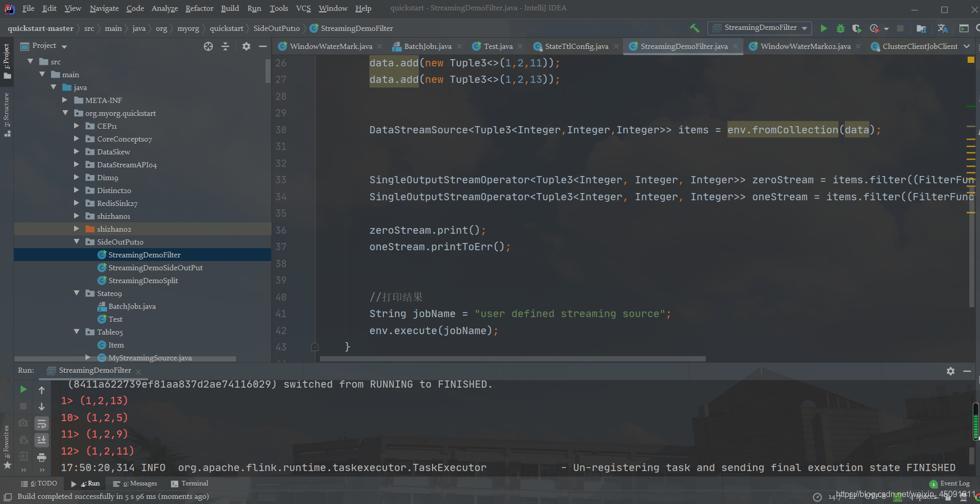Collapse the State09 package
Viewport: 980px width, 504px height.
76,293
